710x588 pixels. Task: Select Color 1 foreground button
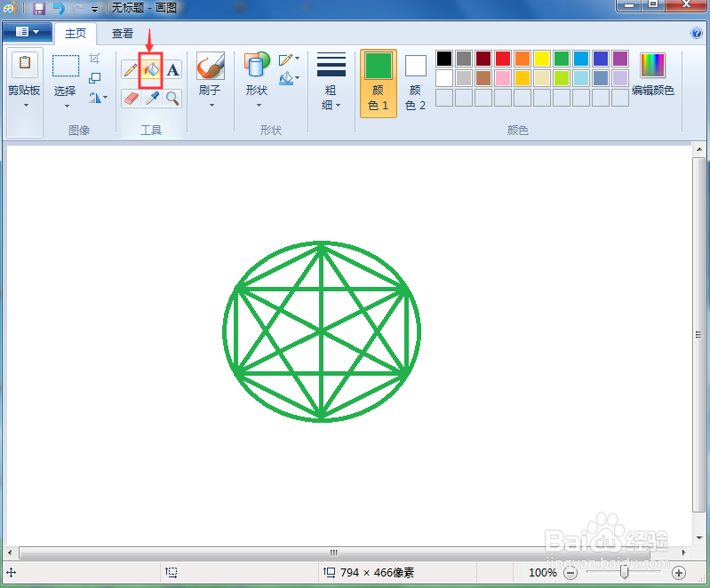[378, 83]
